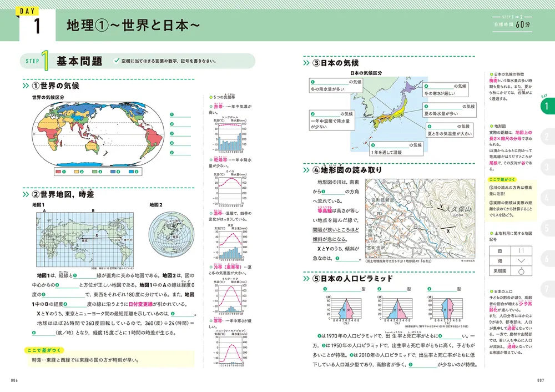This screenshot has width=555, height=392.
Task: Click the blank above 1年を通して温暖
Action: pyautogui.click(x=391, y=145)
